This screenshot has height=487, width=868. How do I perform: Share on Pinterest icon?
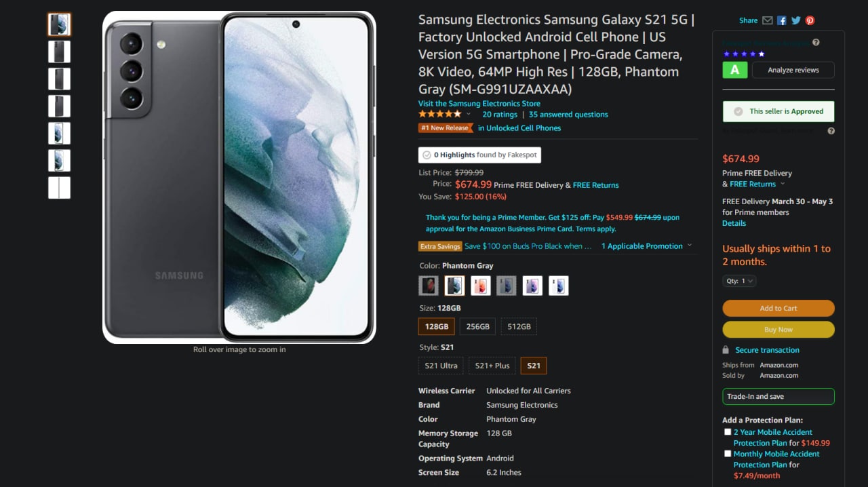point(810,20)
